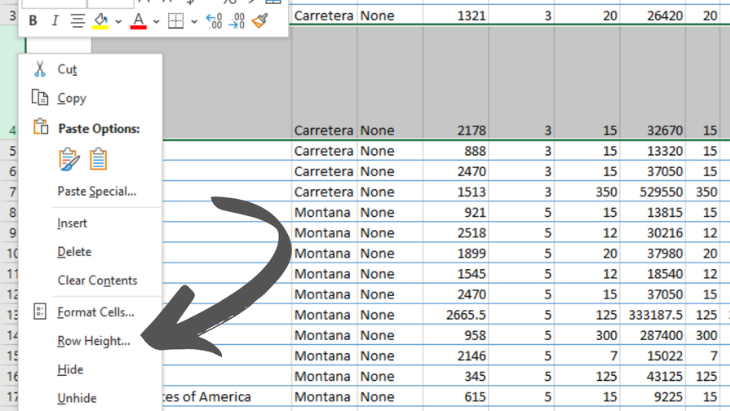Click the Center align icon

77,21
